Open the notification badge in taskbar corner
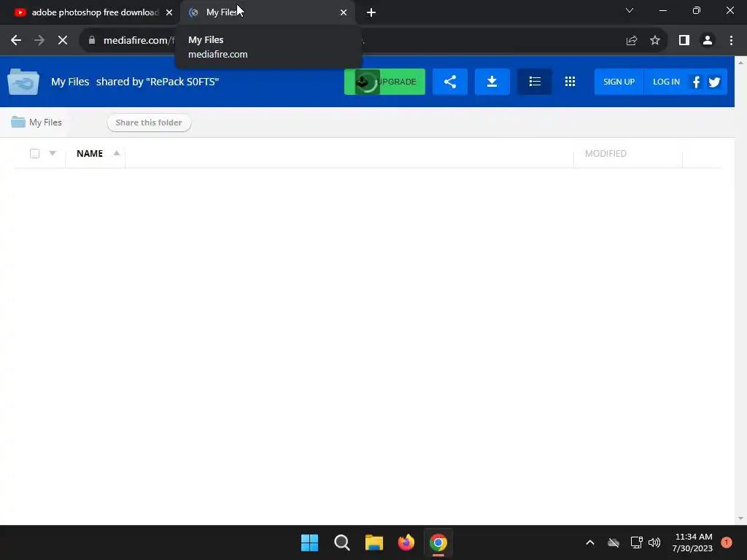The image size is (747, 560). coord(727,542)
